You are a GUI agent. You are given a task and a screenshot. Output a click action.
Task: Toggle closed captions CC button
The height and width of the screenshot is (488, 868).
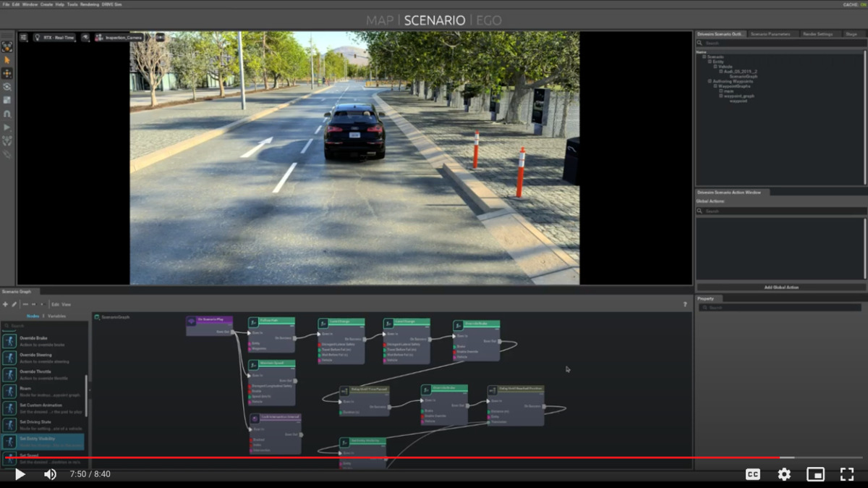coord(752,474)
